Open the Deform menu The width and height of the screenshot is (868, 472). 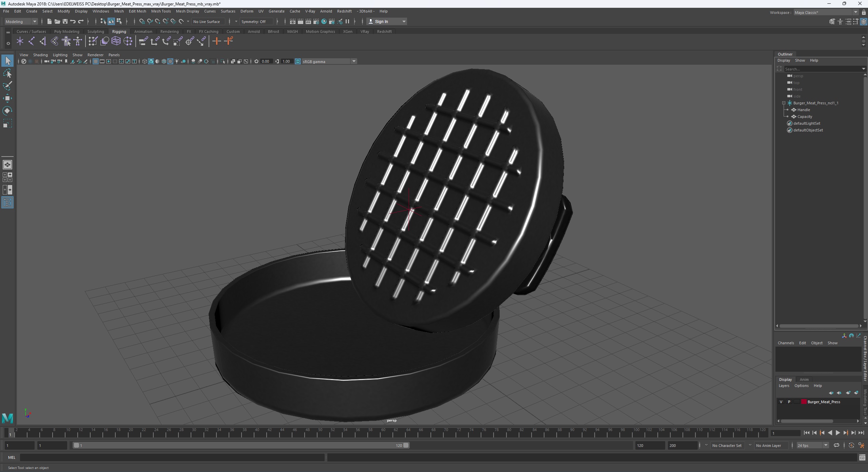click(x=247, y=11)
